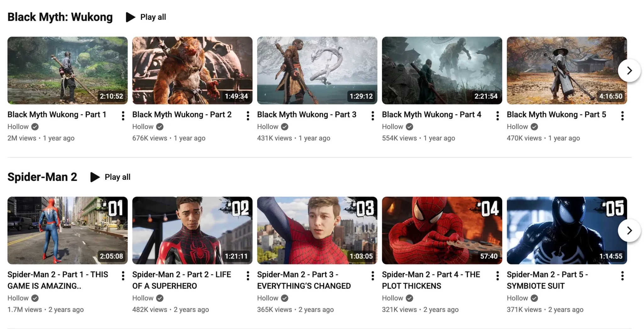The image size is (644, 329).
Task: Show next videos in Black Myth: Wukong row
Action: 629,71
